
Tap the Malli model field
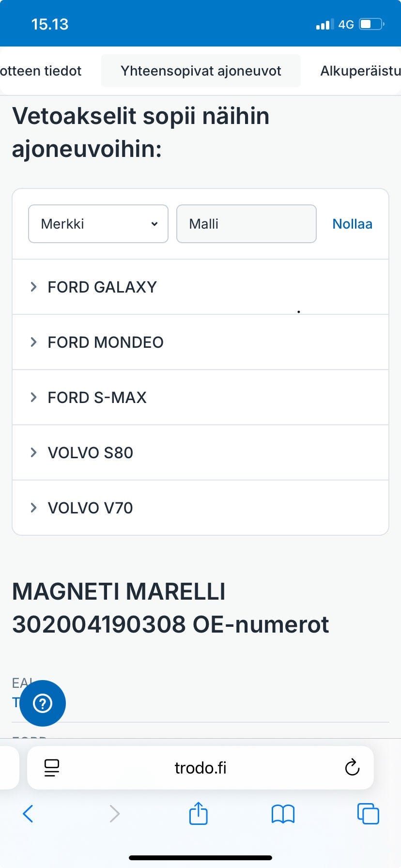[246, 224]
